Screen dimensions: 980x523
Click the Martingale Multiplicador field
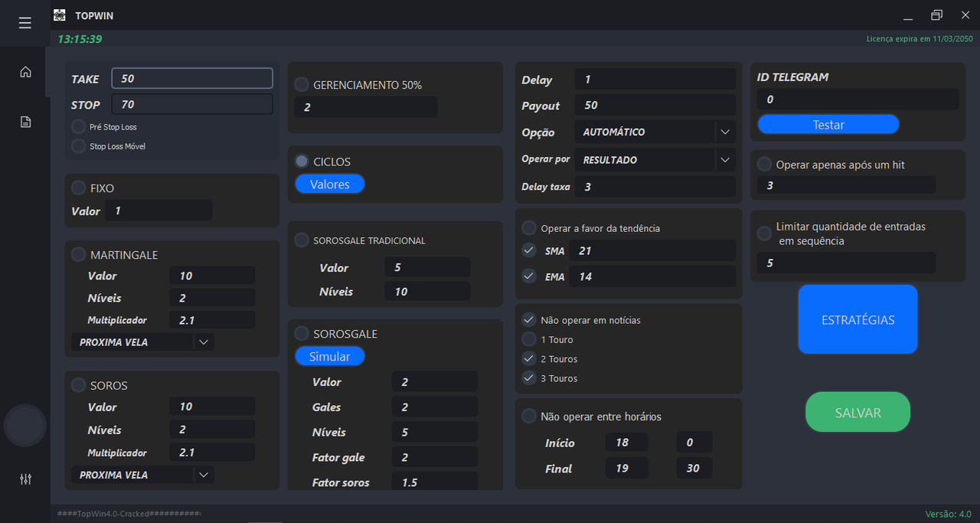[x=212, y=320]
